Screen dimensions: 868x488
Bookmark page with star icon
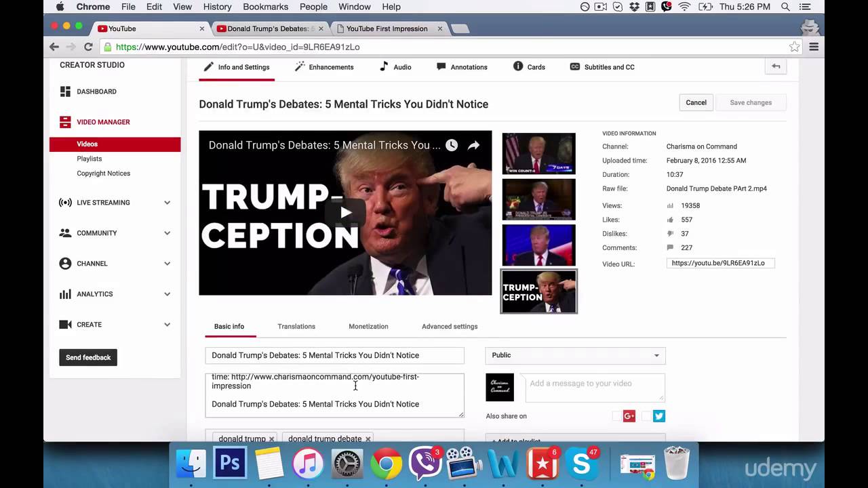click(x=794, y=47)
